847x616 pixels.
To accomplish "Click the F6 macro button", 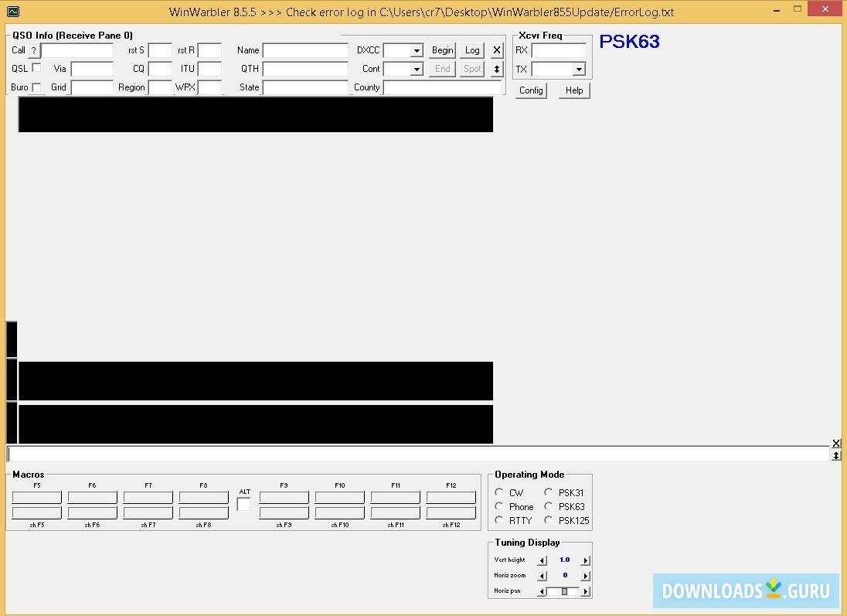I will pos(93,497).
